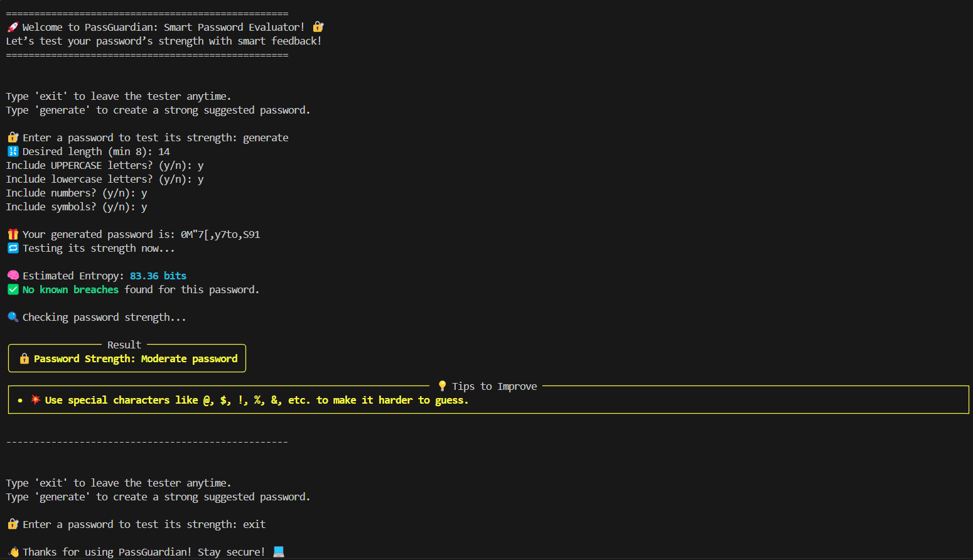Screen dimensions: 973x560
Task: Click the rocket emoji beside Welcome
Action: pos(13,27)
